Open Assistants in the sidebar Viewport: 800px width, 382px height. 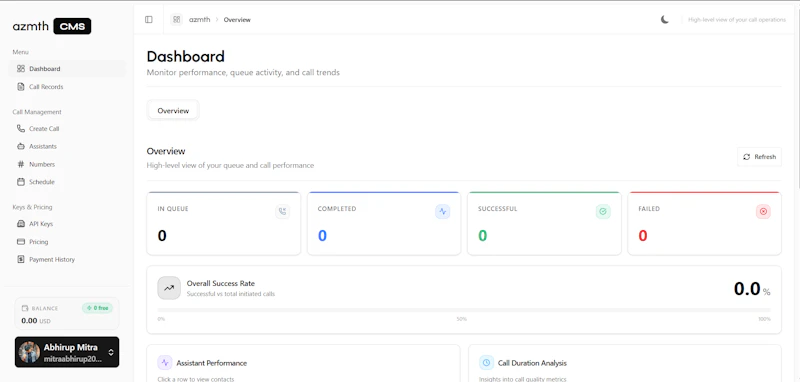point(67,146)
